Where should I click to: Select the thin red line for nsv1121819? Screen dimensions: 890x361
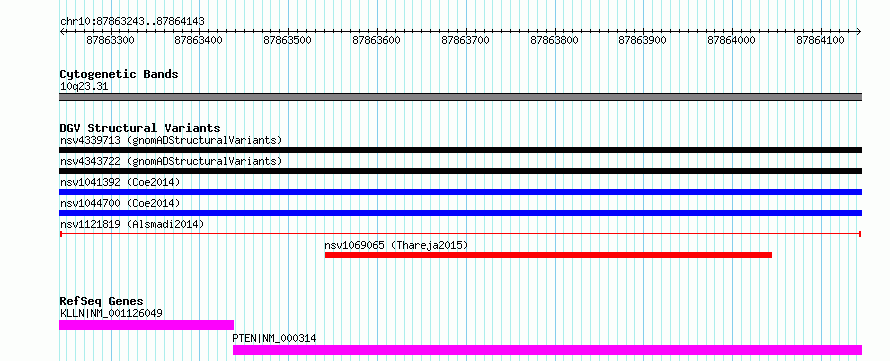460,234
